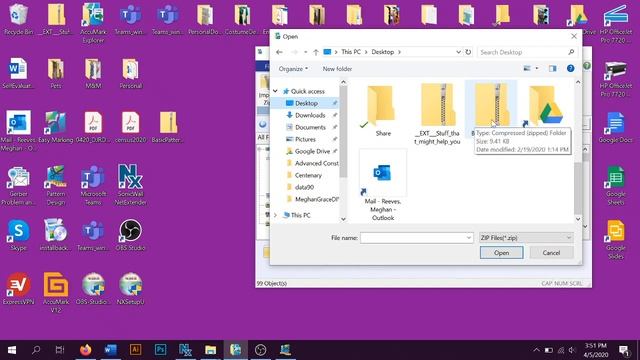Select the M&M zipped folder on desktop
Viewport: 640px width, 360px height.
pos(93,73)
